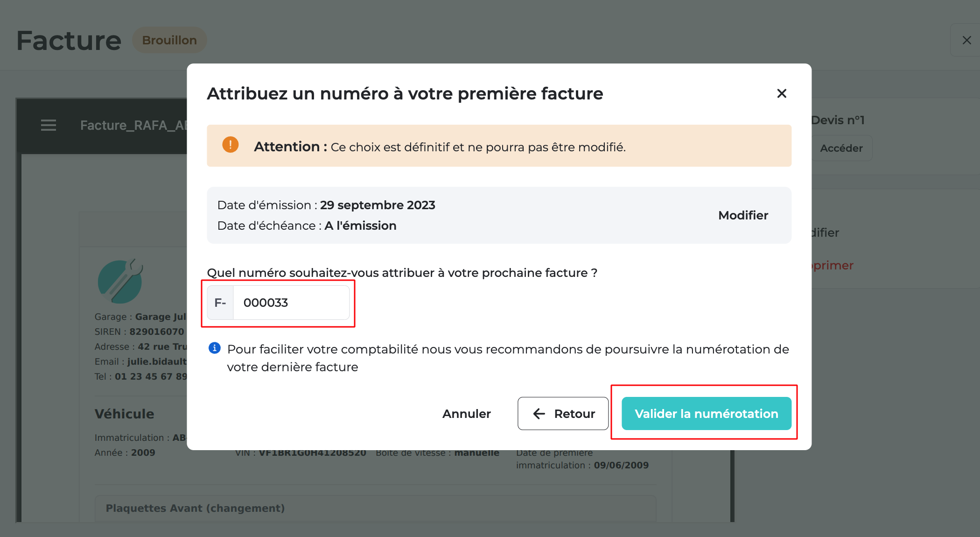This screenshot has width=980, height=537.
Task: Click the Retour button
Action: point(563,414)
